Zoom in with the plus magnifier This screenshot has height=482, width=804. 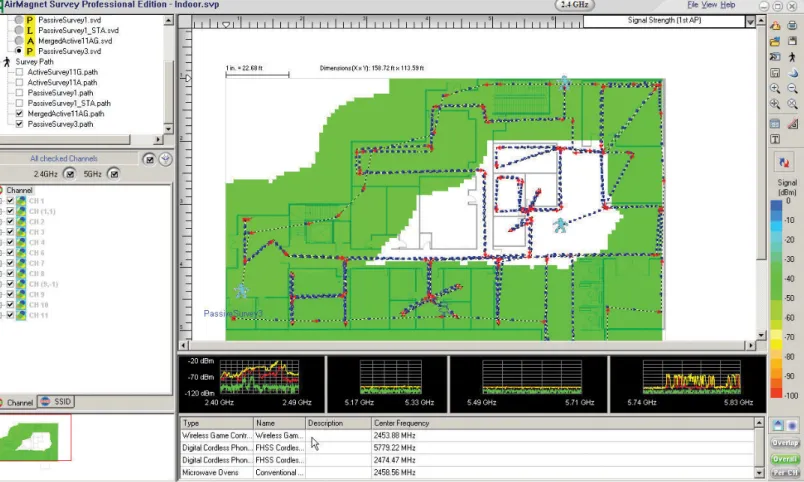coord(775,88)
